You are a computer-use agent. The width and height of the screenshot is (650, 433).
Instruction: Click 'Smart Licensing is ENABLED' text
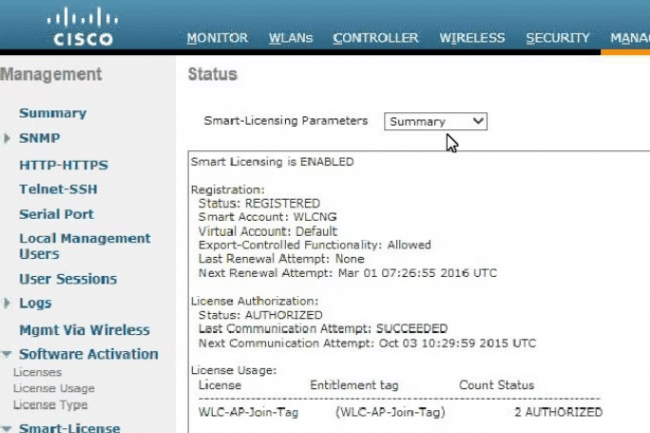click(x=272, y=162)
